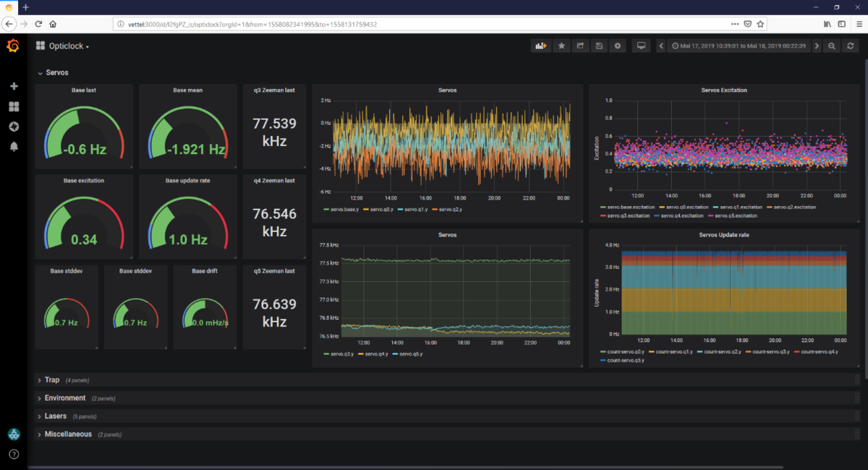The image size is (868, 470).
Task: Click the Grafana logo in the sidebar
Action: point(13,46)
